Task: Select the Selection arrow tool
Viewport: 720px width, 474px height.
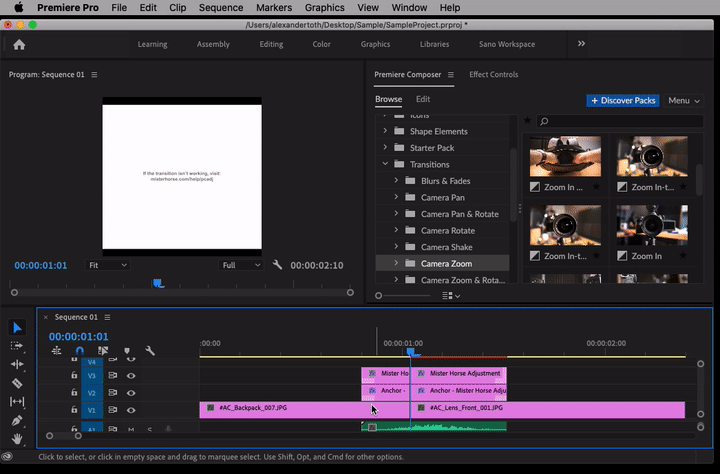Action: tap(17, 327)
